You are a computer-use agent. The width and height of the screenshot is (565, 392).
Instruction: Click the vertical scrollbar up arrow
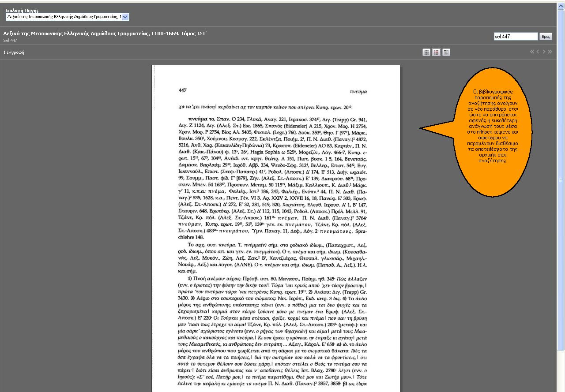[561, 5]
